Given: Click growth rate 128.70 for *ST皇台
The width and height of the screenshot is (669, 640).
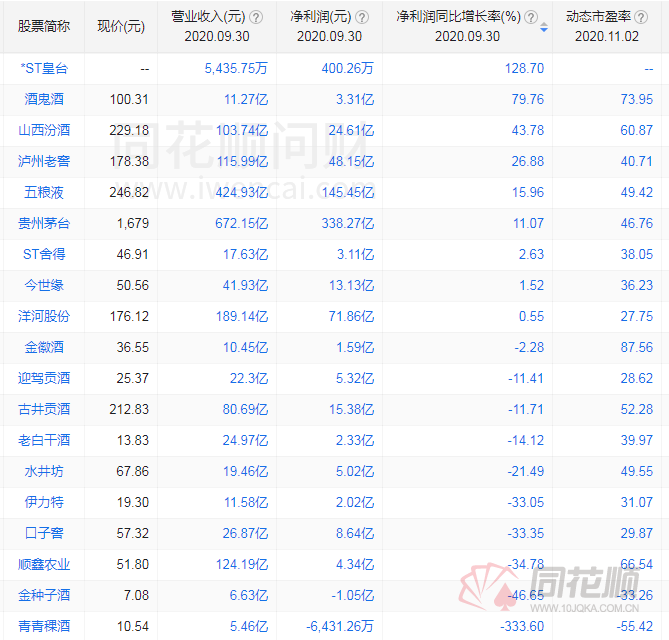Looking at the screenshot, I should point(524,68).
